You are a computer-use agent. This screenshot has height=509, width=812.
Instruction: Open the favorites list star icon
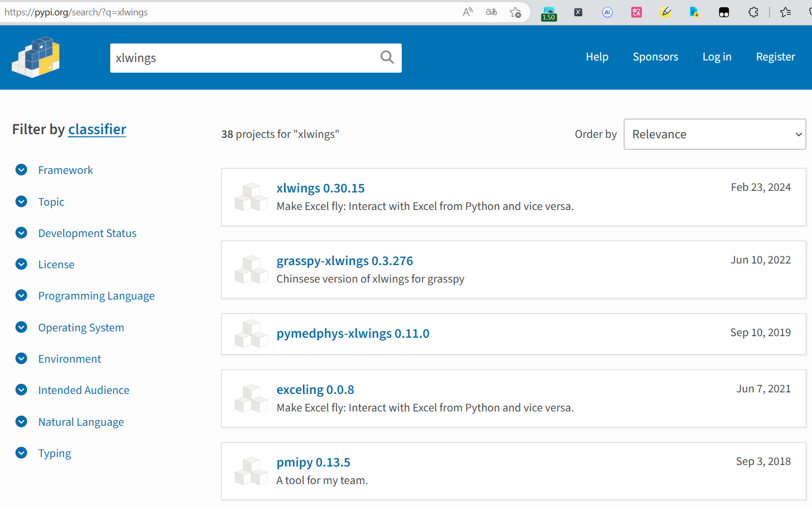pyautogui.click(x=785, y=12)
